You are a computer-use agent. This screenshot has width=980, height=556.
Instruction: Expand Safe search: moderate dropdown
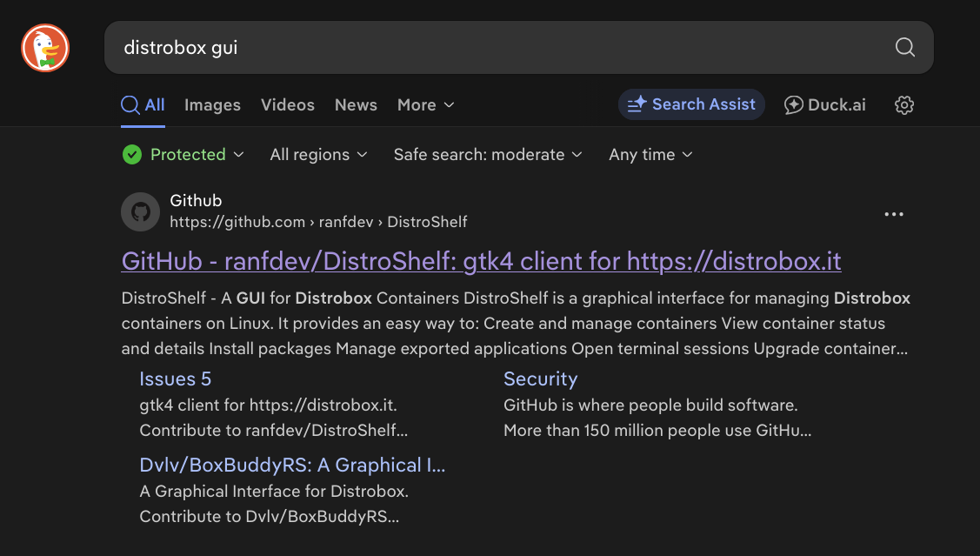(487, 155)
